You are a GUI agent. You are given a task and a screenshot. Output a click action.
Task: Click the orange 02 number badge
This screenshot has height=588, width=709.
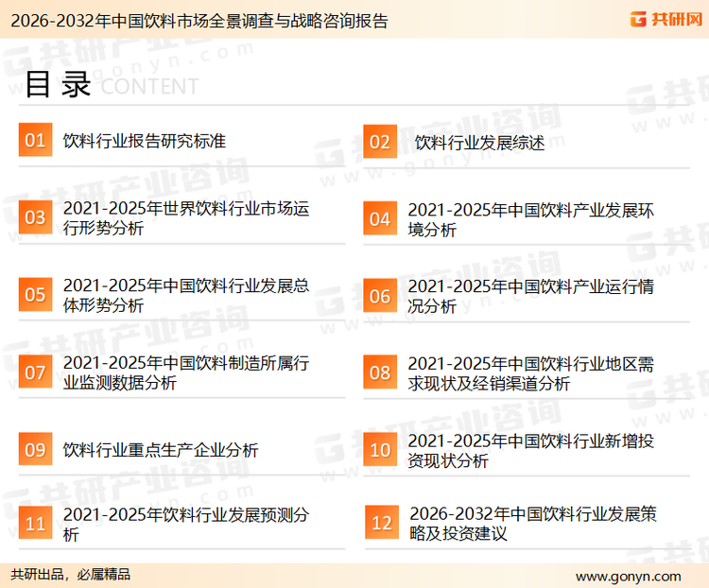pyautogui.click(x=380, y=142)
